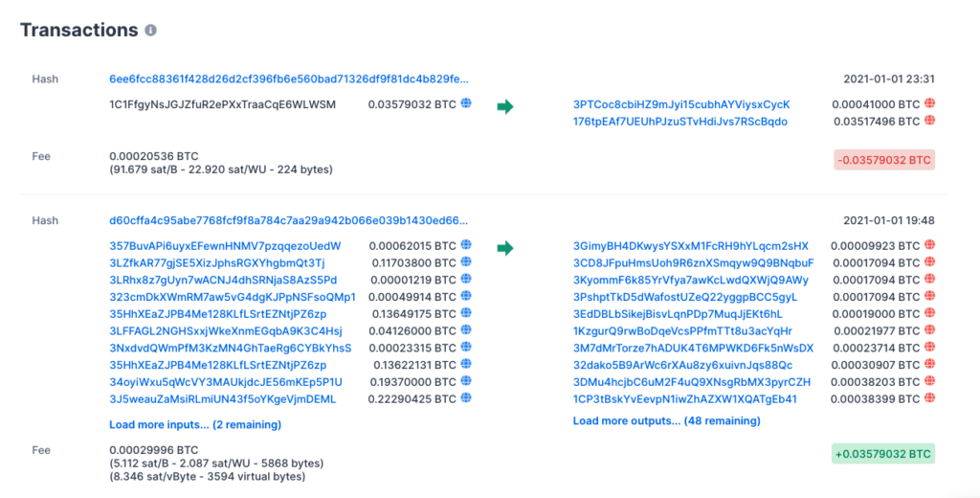Click blue globe beside 0.22290425 BTC
The image size is (980, 498).
[x=466, y=397]
